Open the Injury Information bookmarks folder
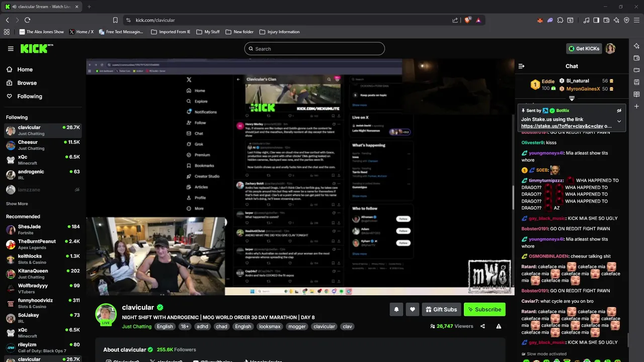 (x=279, y=32)
